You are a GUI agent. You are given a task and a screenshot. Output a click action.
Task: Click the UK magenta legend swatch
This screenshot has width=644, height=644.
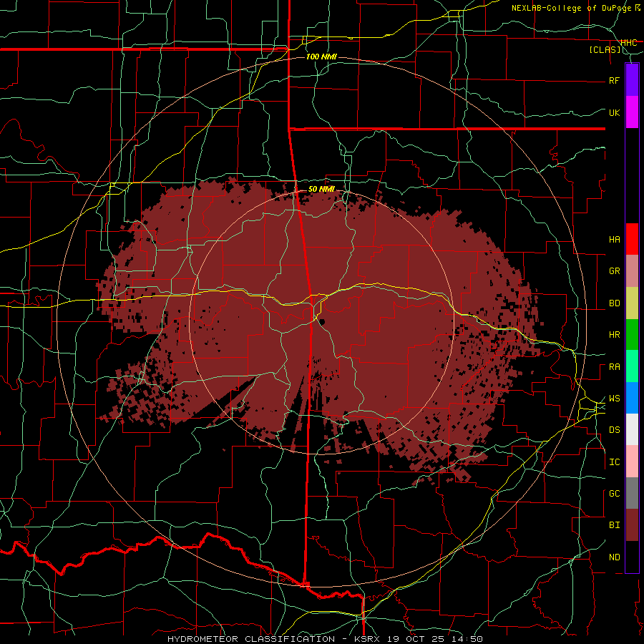[x=632, y=112]
